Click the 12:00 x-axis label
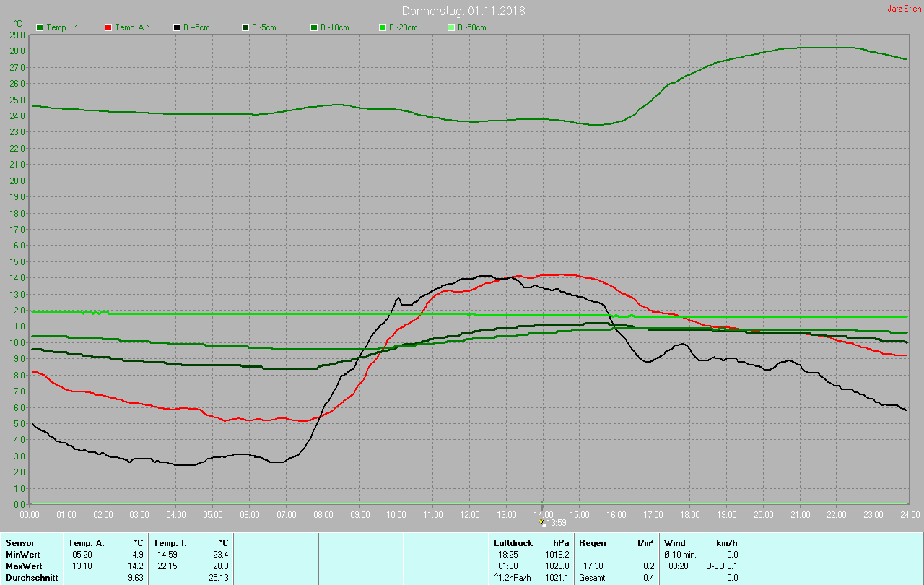924x585 pixels. 470,514
